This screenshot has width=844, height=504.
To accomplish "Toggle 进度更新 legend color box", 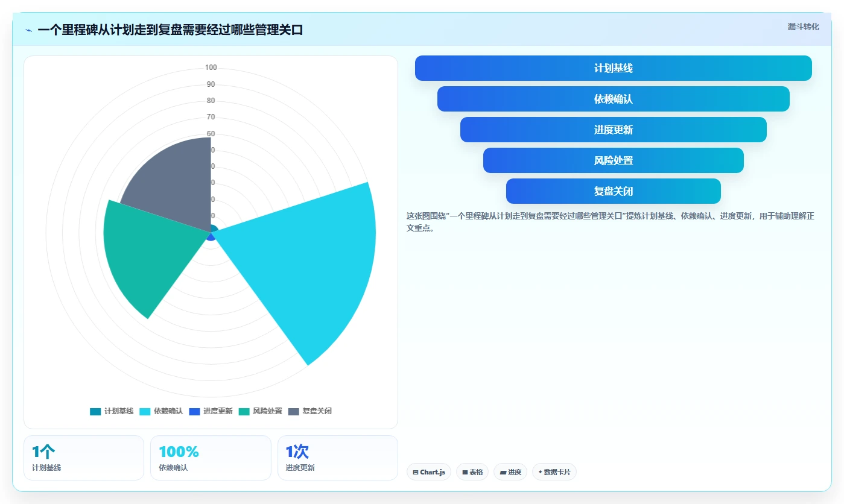I will [x=194, y=411].
